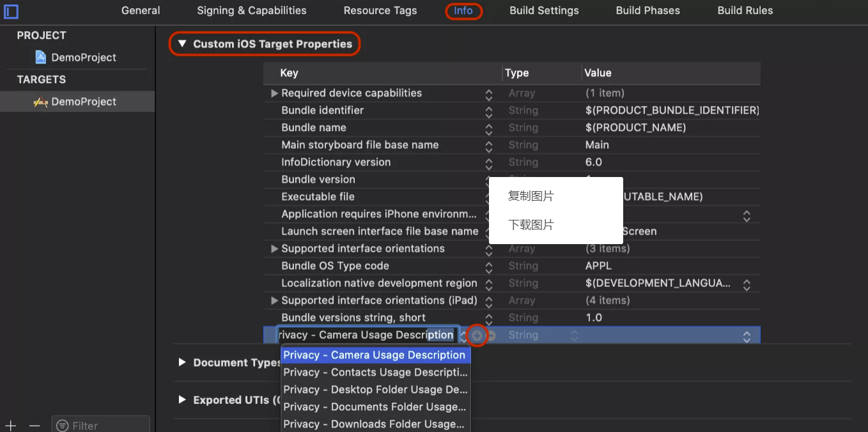
Task: Expand the Exported UTIs section
Action: coord(182,400)
